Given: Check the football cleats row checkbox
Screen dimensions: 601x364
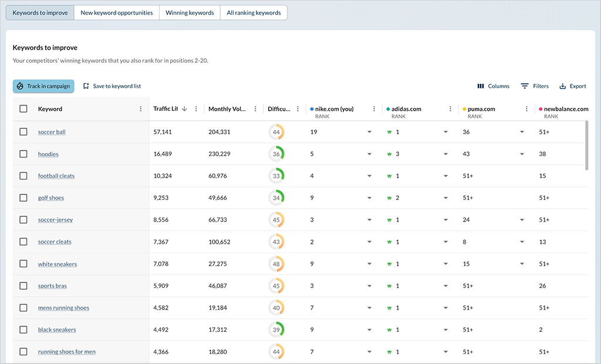Looking at the screenshot, I should tap(23, 176).
